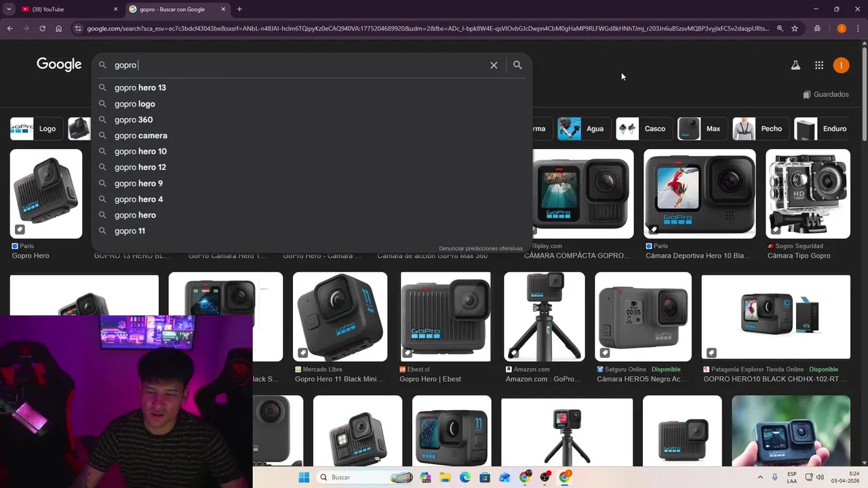Go to the Google logo homepage
The height and width of the screenshot is (488, 868).
point(59,64)
